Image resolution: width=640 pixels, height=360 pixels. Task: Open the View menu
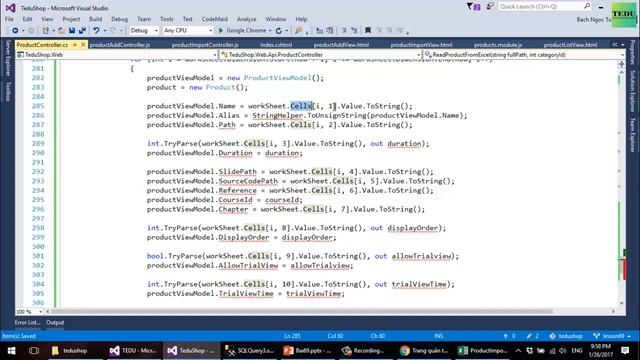point(47,19)
